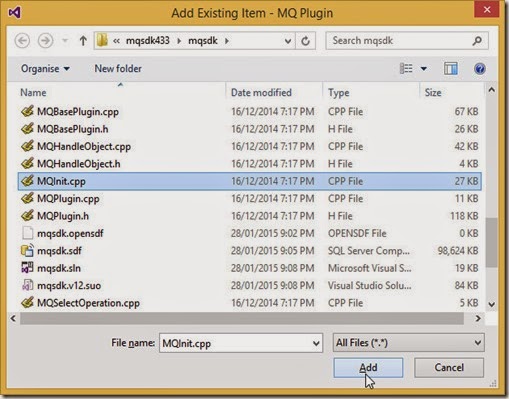Open the File name history dropdown
The image size is (509, 399).
pyautogui.click(x=316, y=343)
